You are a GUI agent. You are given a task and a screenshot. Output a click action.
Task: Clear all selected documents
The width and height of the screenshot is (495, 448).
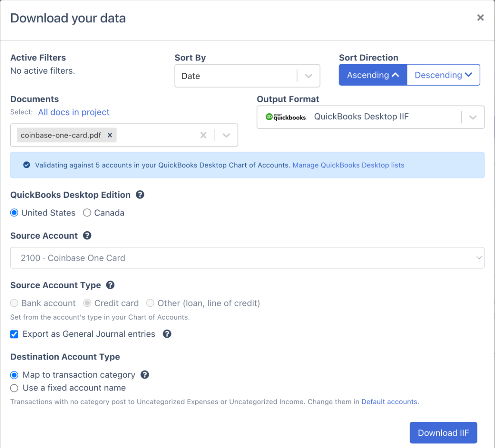[x=204, y=135]
